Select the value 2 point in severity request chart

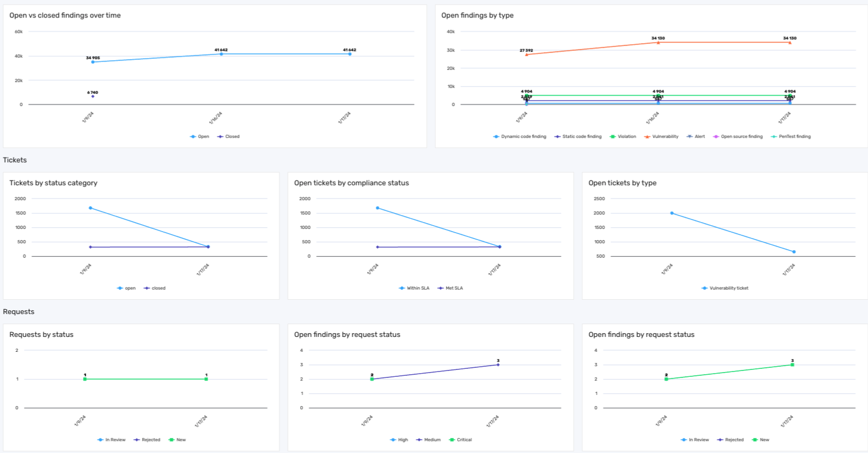coord(372,379)
